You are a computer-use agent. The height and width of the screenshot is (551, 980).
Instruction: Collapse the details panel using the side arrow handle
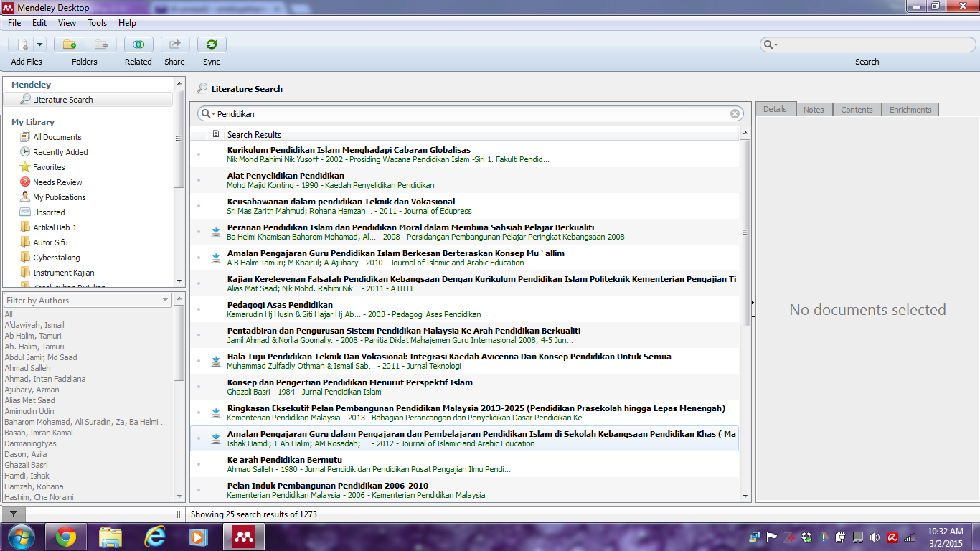[753, 303]
